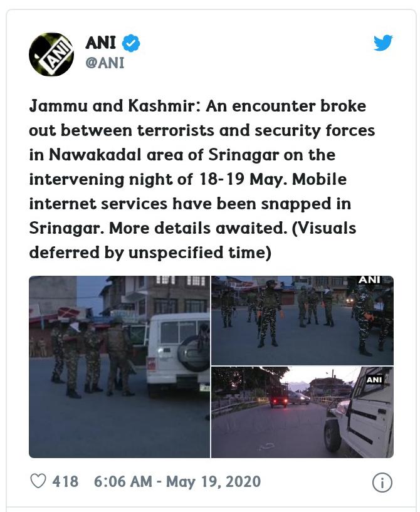Click the red auto-rickshaw in the road photo
The image size is (420, 512).
(x=278, y=395)
